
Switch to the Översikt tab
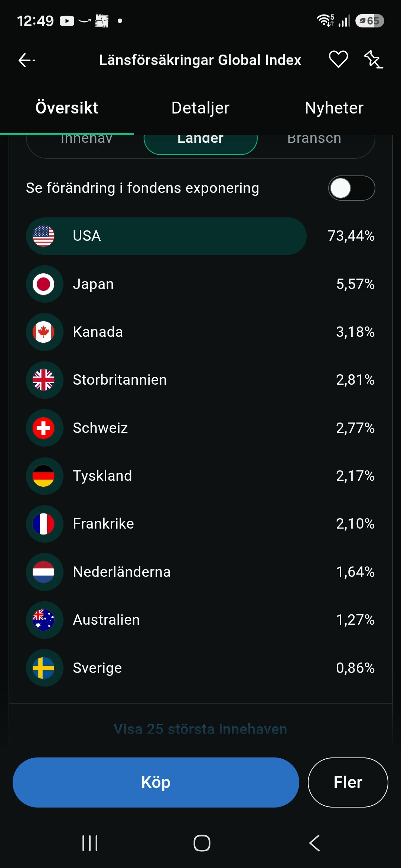point(67,108)
